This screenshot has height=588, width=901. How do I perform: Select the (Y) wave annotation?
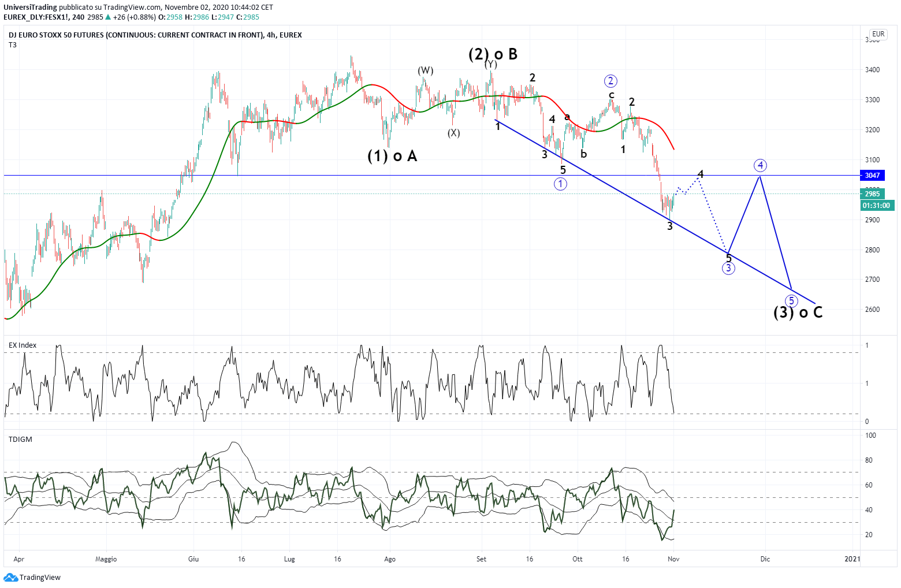coord(491,64)
